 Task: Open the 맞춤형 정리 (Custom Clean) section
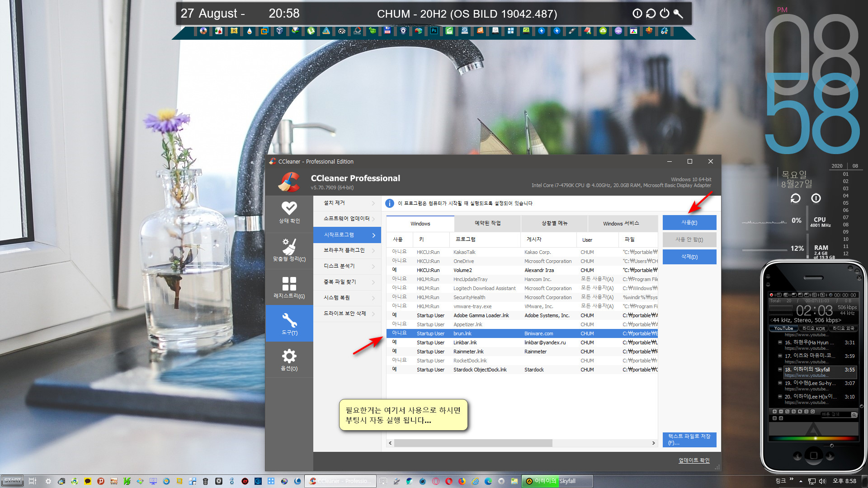pyautogui.click(x=289, y=251)
